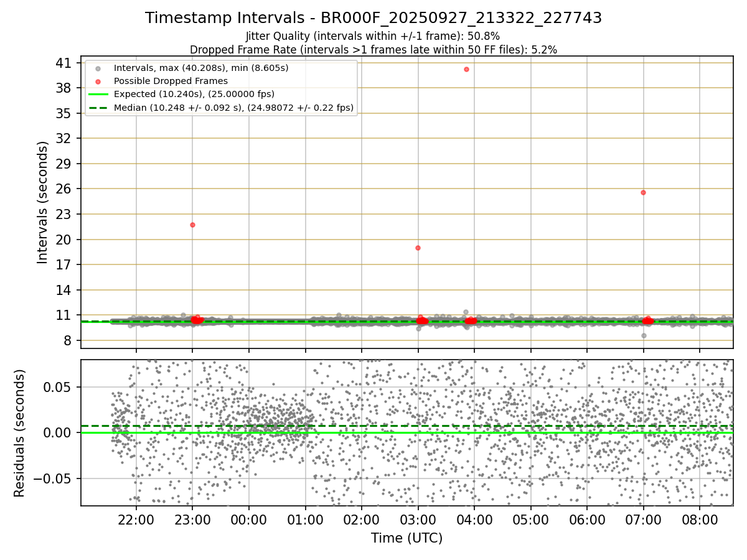The height and width of the screenshot is (560, 747).
Task: Click the 23 y-axis tick label
Action: click(x=65, y=214)
